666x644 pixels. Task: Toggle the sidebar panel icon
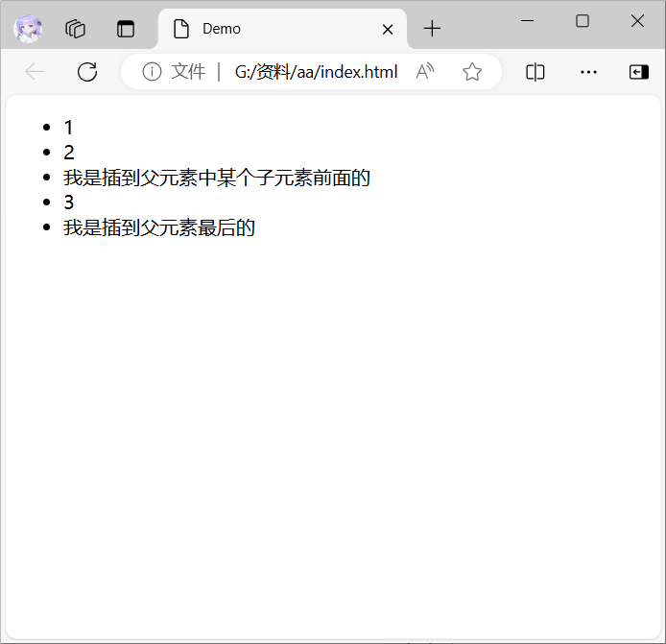click(638, 72)
